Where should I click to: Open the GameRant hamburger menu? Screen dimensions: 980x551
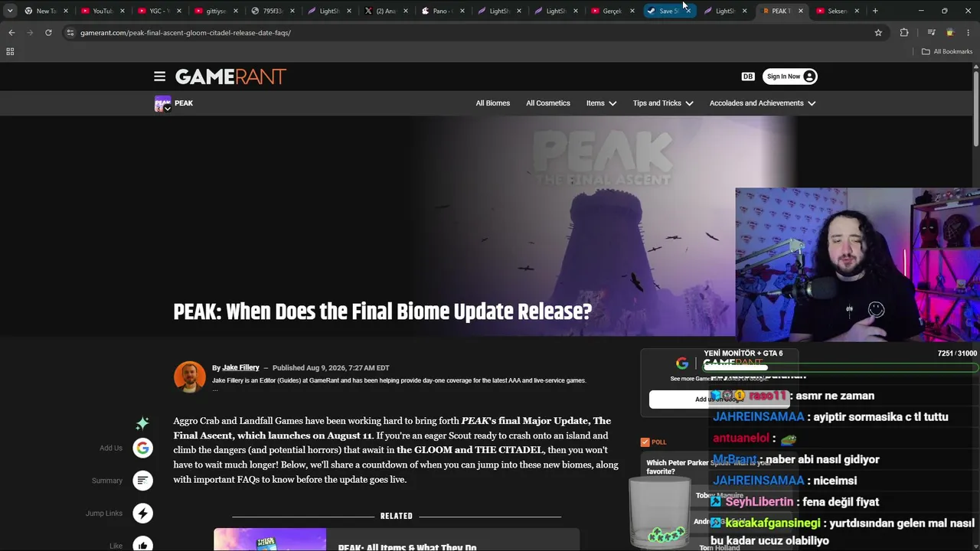(159, 77)
